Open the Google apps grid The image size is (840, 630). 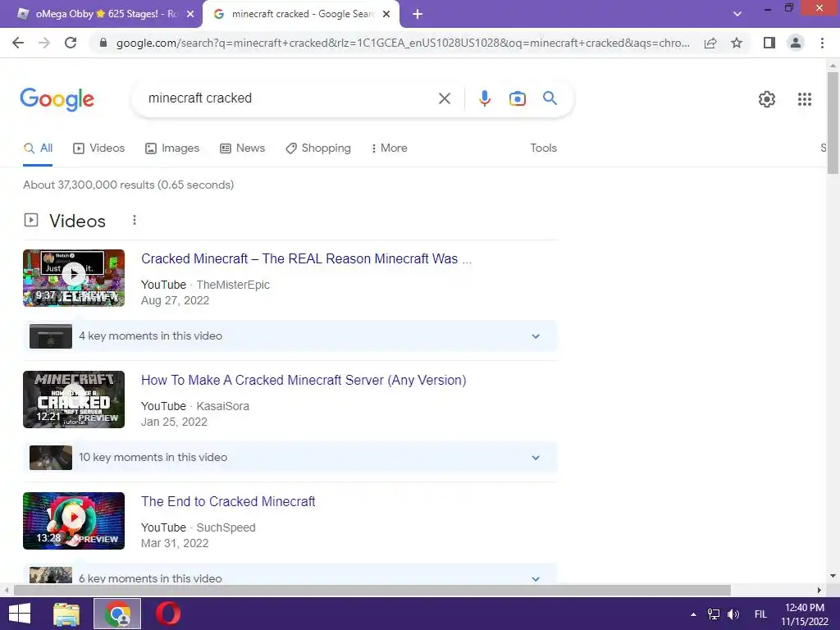coord(804,99)
